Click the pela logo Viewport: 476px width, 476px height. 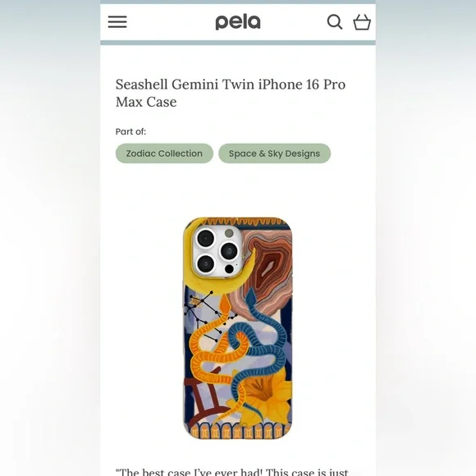click(238, 22)
